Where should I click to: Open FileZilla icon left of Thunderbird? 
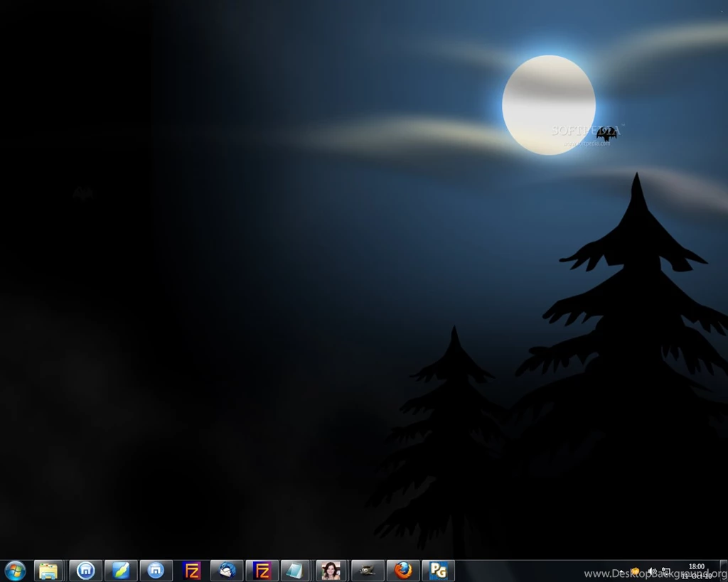coord(192,571)
